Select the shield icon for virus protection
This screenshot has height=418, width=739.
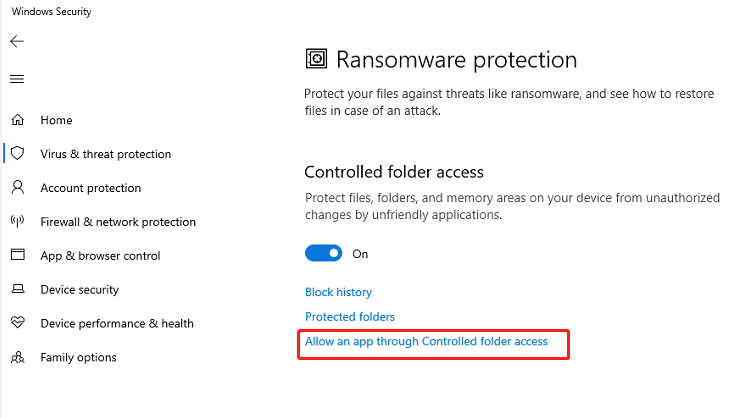click(x=17, y=153)
